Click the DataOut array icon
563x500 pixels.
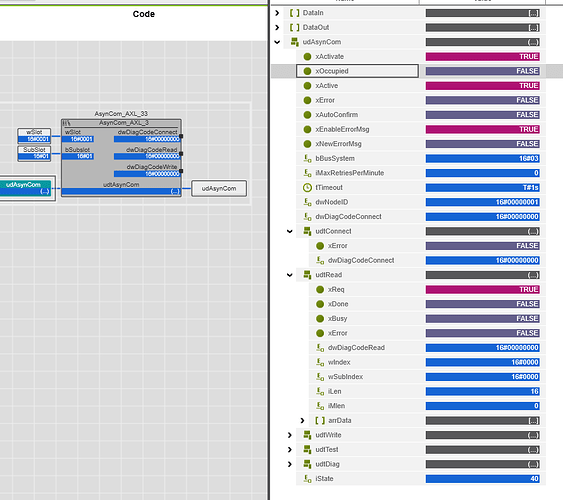294,28
